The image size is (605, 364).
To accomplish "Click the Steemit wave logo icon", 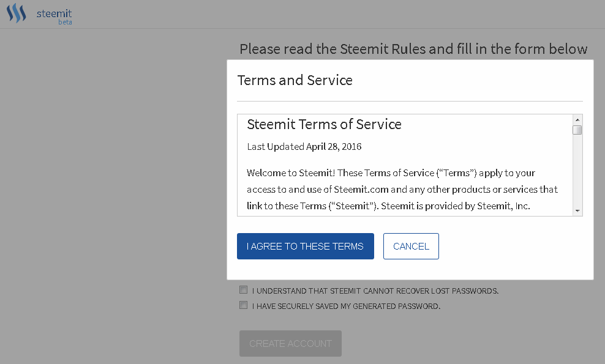I will (16, 13).
